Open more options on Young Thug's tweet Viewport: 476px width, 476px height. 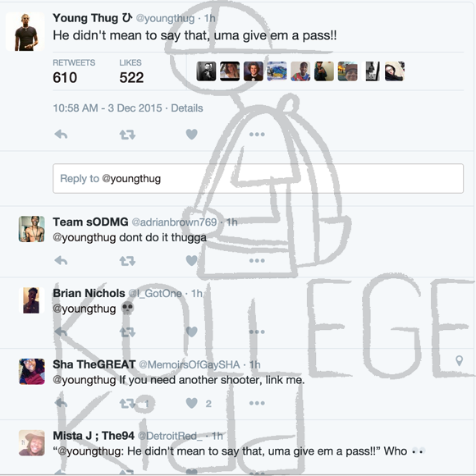(x=257, y=134)
